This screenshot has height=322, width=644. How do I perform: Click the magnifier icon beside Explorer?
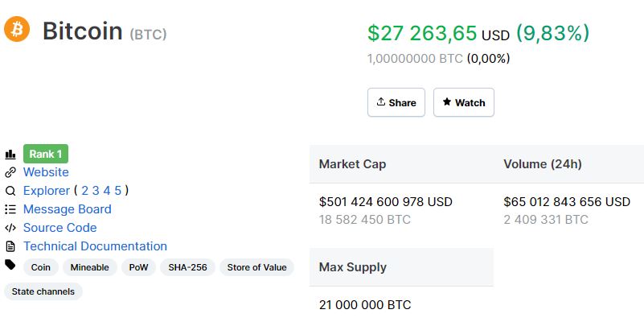[10, 191]
